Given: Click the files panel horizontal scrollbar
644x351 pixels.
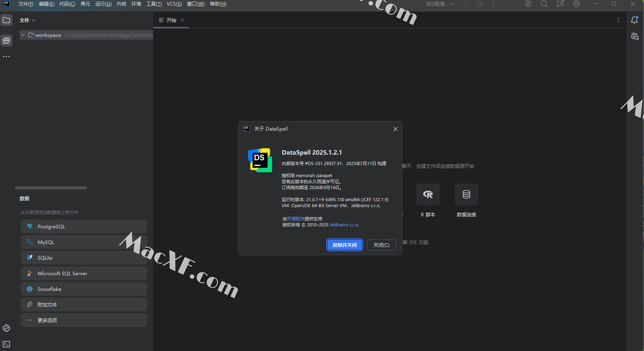Looking at the screenshot, I should [x=51, y=188].
